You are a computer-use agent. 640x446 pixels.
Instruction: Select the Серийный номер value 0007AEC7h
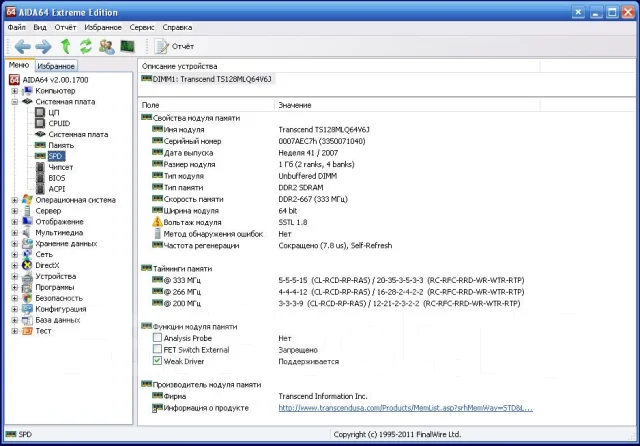coord(322,141)
